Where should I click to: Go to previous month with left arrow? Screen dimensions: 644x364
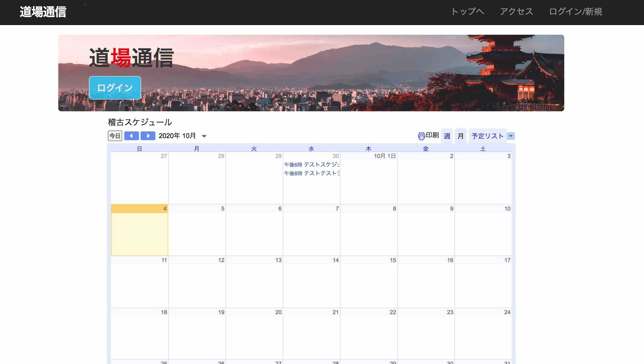pyautogui.click(x=132, y=136)
